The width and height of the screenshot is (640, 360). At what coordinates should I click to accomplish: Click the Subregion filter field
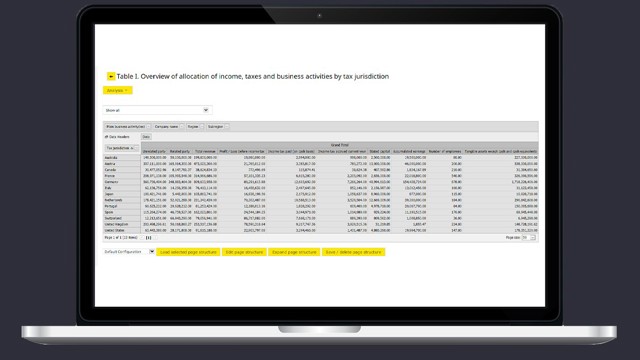(218, 127)
